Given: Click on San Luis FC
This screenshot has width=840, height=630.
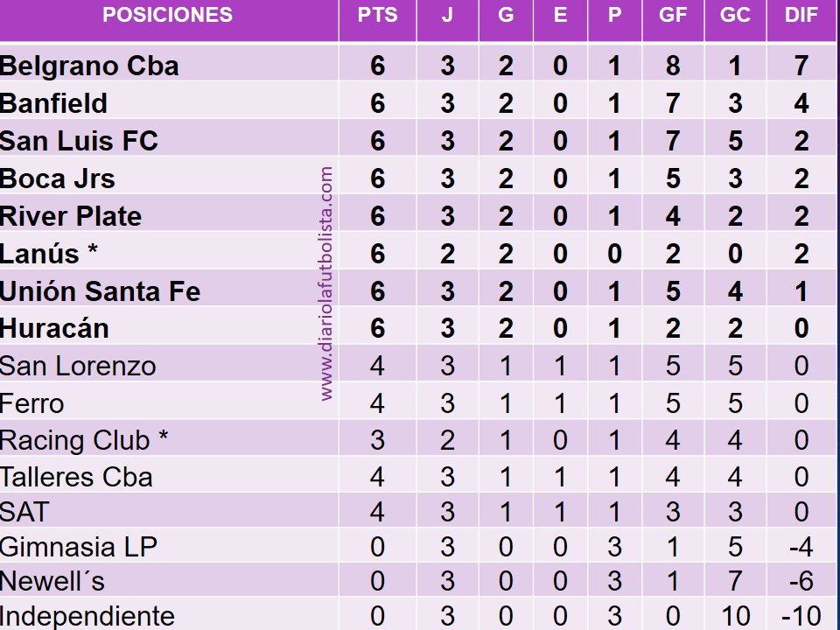Looking at the screenshot, I should [x=79, y=141].
